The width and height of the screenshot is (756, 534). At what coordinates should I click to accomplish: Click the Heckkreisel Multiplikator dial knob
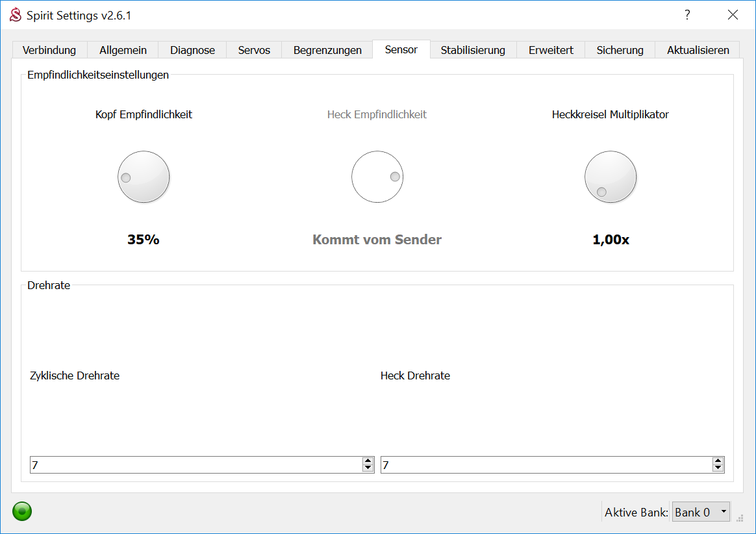(611, 177)
